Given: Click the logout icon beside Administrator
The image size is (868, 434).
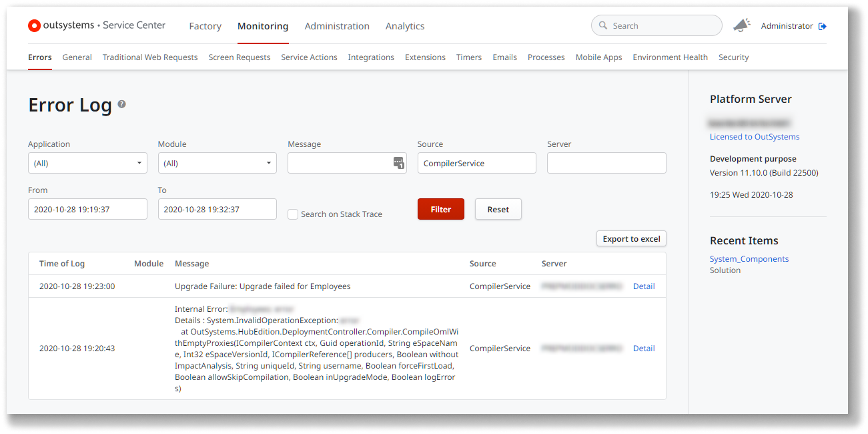Looking at the screenshot, I should point(822,25).
